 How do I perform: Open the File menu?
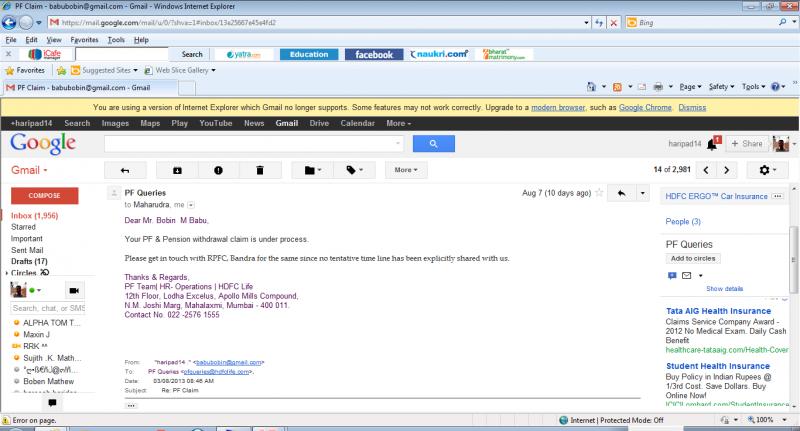pyautogui.click(x=11, y=40)
